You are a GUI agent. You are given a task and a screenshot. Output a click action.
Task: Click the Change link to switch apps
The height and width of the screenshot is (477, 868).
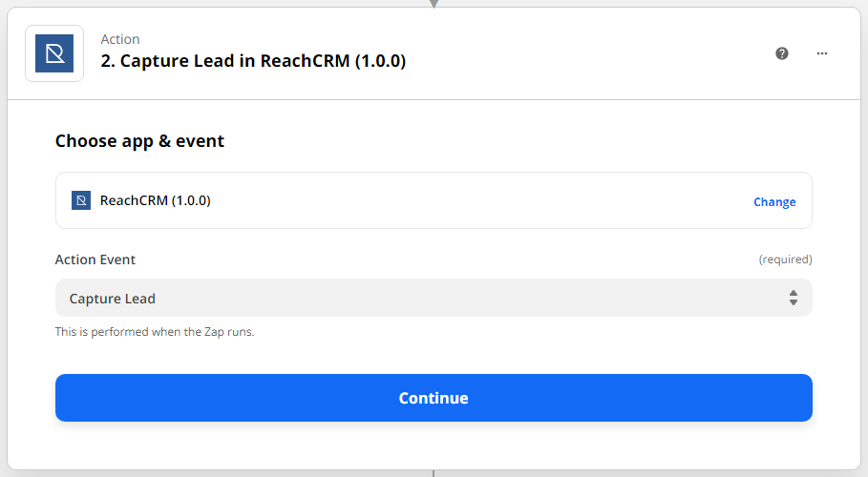pyautogui.click(x=774, y=201)
